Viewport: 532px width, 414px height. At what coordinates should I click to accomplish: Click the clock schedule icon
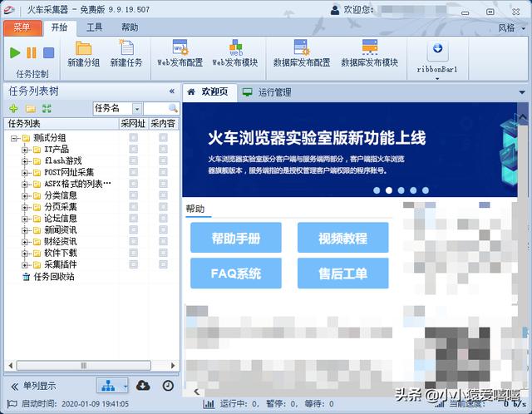168,386
